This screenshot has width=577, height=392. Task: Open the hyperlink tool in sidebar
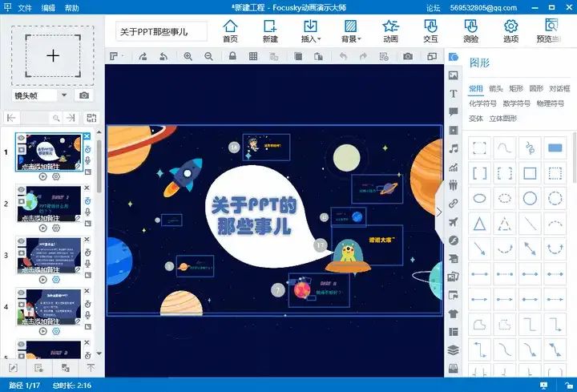[454, 203]
